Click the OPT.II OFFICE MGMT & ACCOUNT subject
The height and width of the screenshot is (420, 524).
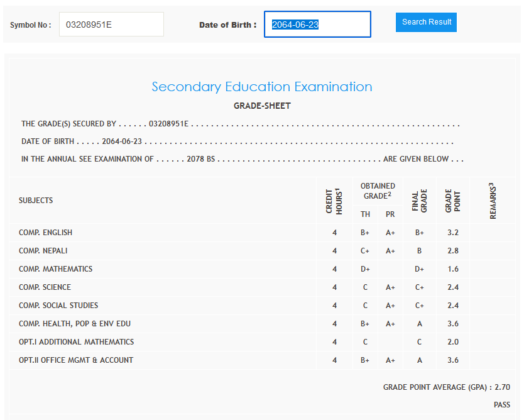click(75, 360)
